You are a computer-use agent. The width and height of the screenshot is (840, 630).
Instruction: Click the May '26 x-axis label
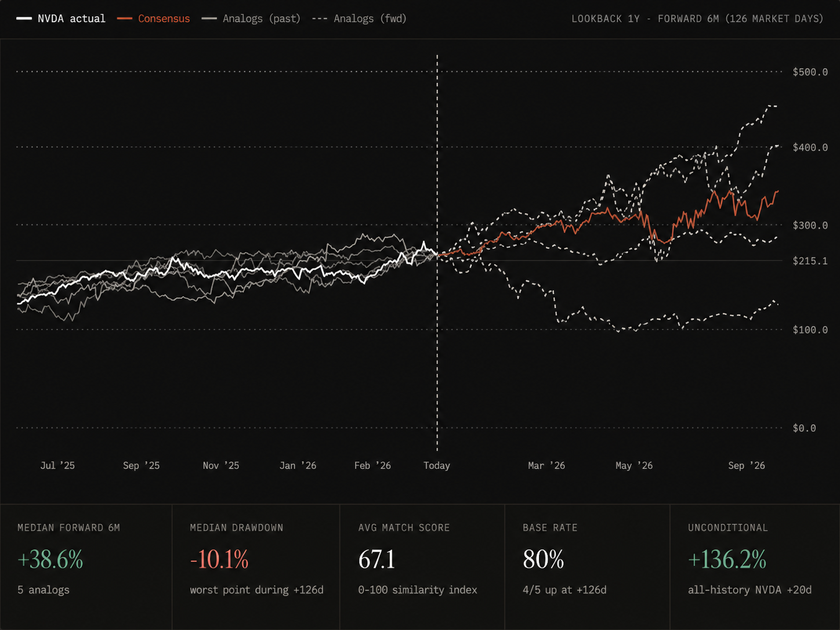(634, 465)
